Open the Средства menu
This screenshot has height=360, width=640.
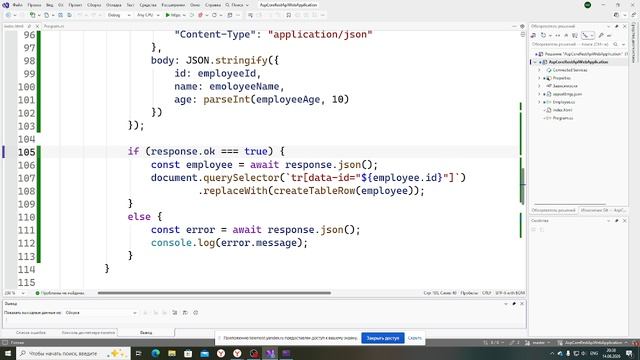point(148,5)
